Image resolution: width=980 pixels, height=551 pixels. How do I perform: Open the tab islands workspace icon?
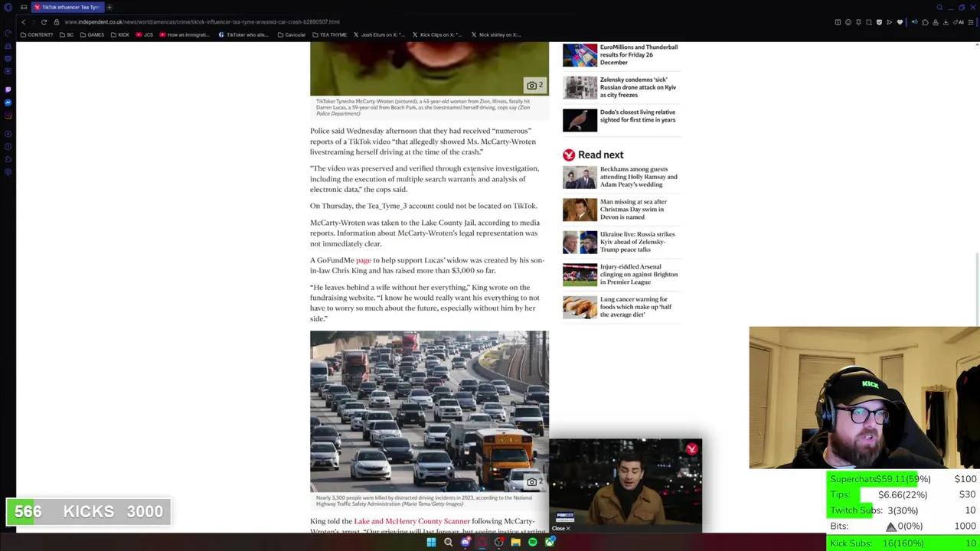(x=24, y=7)
